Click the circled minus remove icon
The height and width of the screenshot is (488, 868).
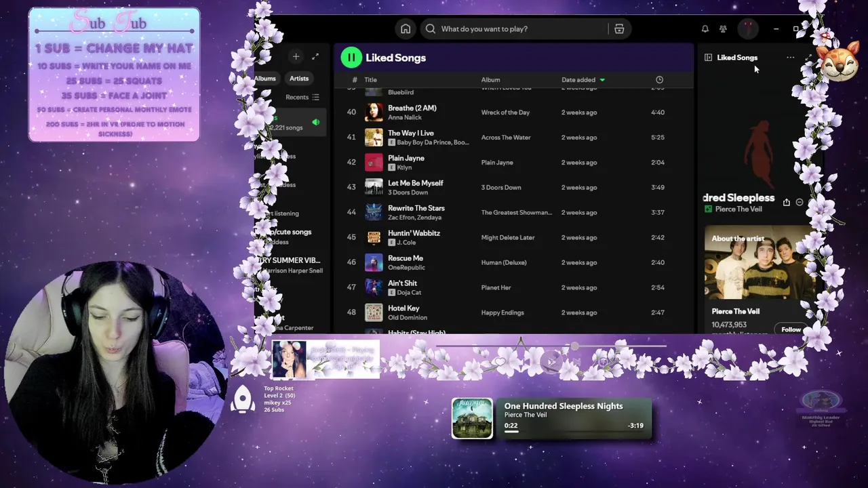[800, 202]
